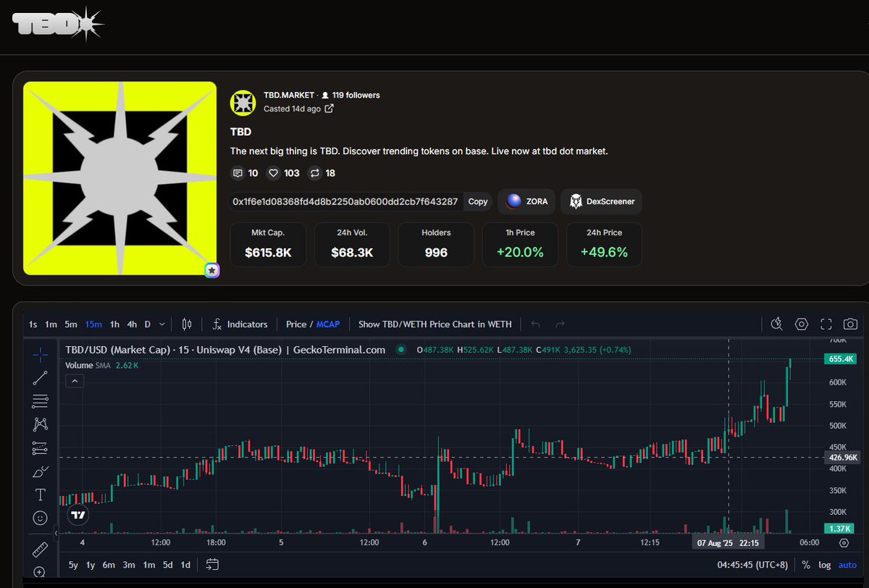This screenshot has height=588, width=869.
Task: Click the 655.4K price label on the axis
Action: pyautogui.click(x=841, y=359)
